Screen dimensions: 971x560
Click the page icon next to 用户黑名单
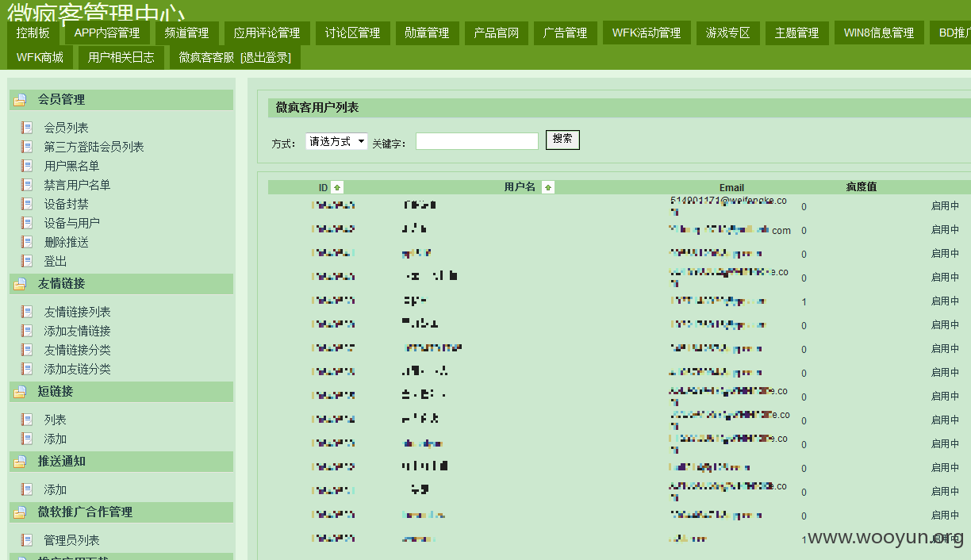(27, 166)
